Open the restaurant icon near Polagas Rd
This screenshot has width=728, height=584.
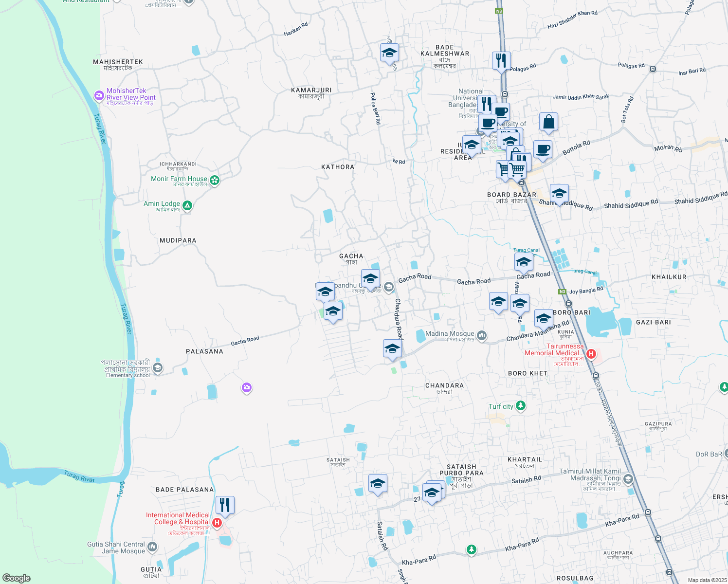click(x=501, y=59)
